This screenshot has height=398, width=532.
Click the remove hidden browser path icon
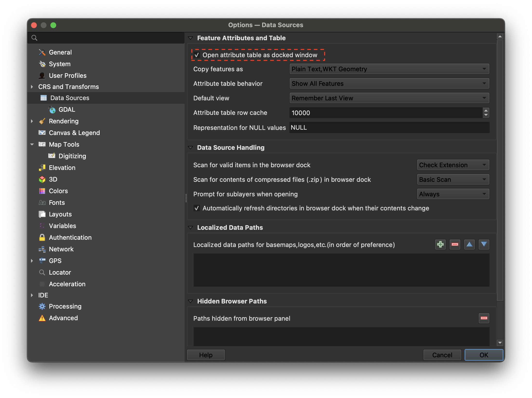pyautogui.click(x=484, y=318)
